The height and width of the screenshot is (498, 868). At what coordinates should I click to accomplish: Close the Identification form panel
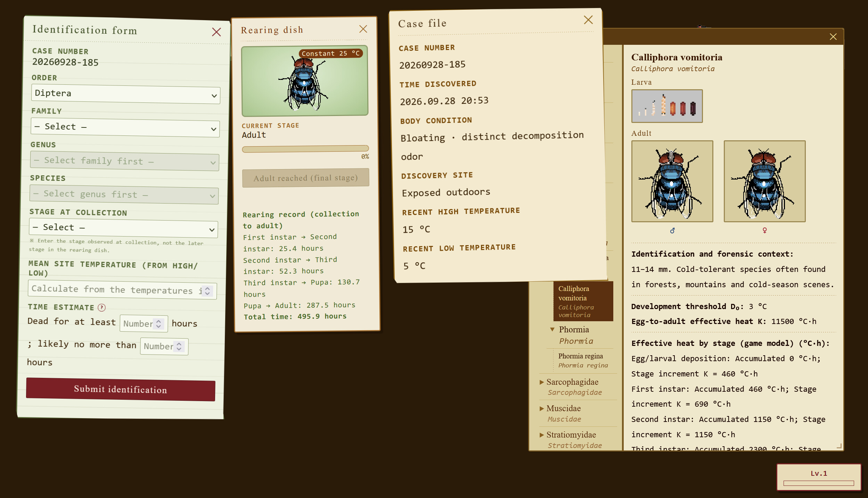click(216, 32)
